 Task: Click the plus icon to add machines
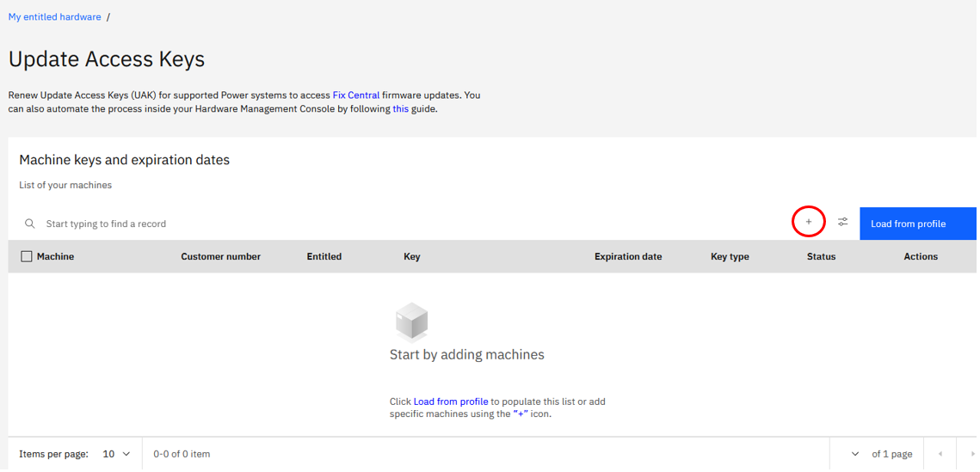point(808,223)
